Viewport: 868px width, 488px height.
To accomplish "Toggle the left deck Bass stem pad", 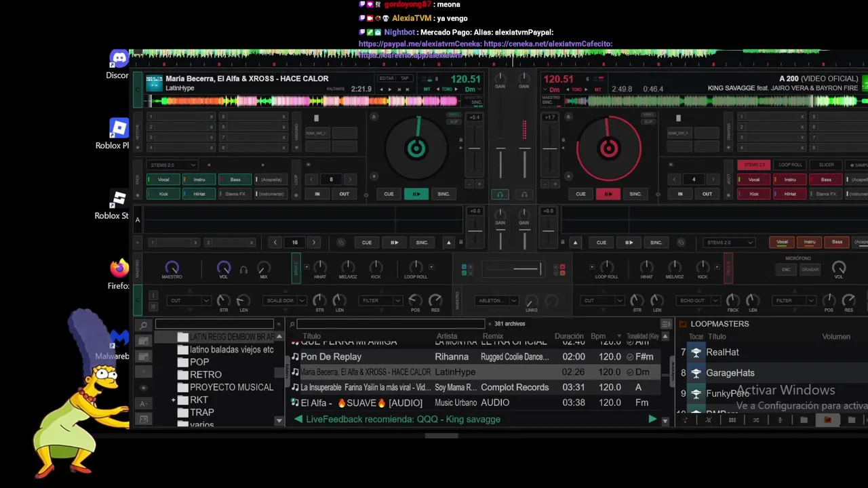I will tap(235, 180).
